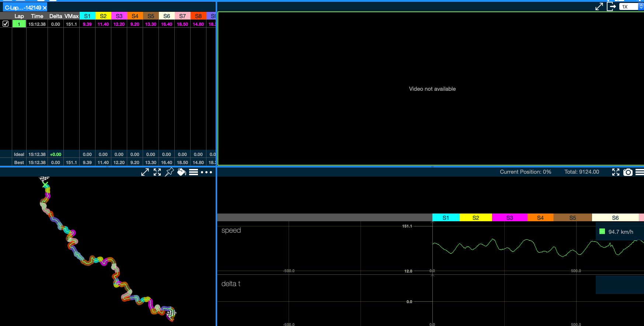Click the paint bucket icon above track map
The width and height of the screenshot is (644, 326).
tap(181, 172)
